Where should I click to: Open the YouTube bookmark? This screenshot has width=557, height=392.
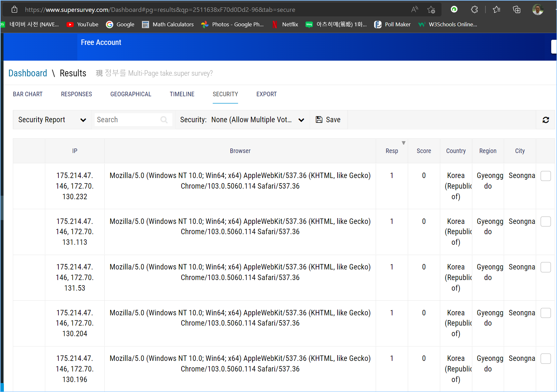pyautogui.click(x=82, y=24)
